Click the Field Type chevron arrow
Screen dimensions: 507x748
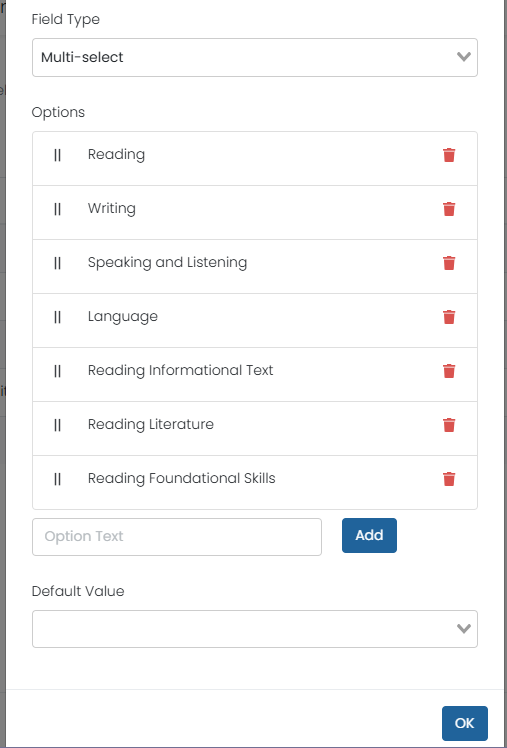click(464, 57)
